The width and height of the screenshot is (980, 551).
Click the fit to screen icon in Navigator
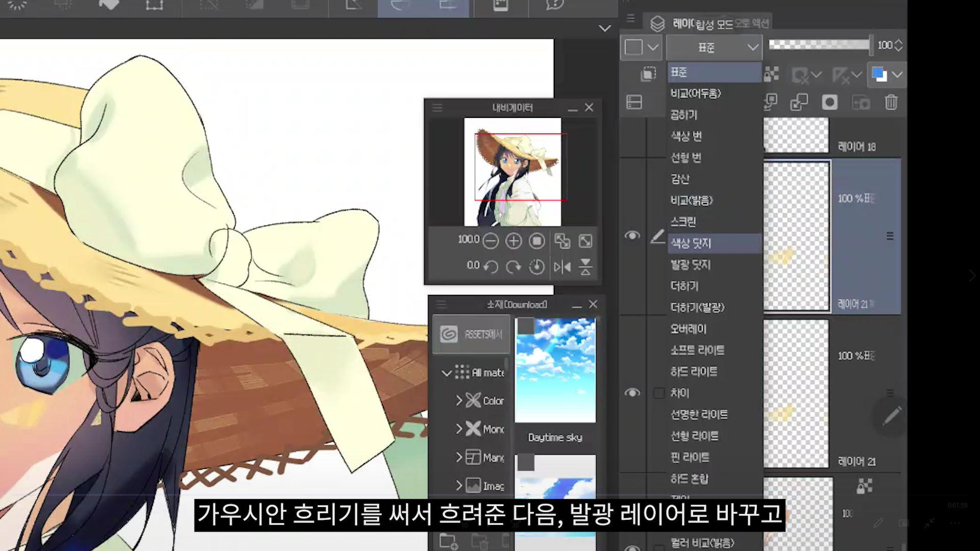click(x=585, y=241)
